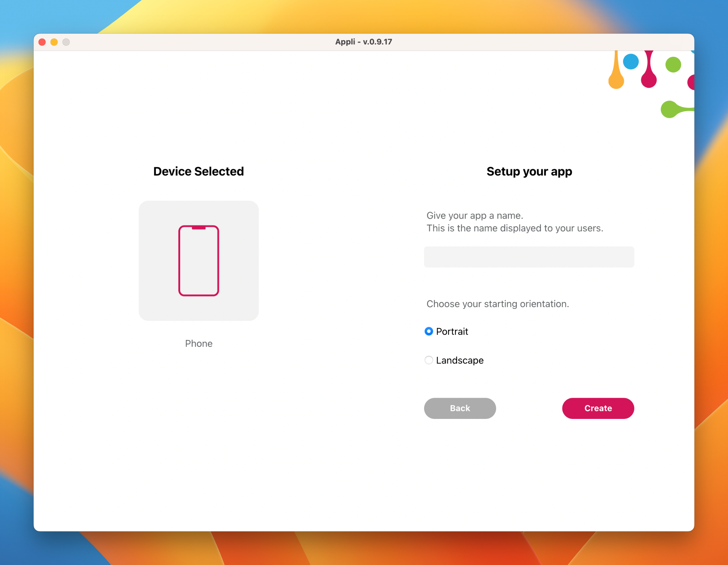This screenshot has width=728, height=565.
Task: Click the app name input field
Action: (x=529, y=257)
